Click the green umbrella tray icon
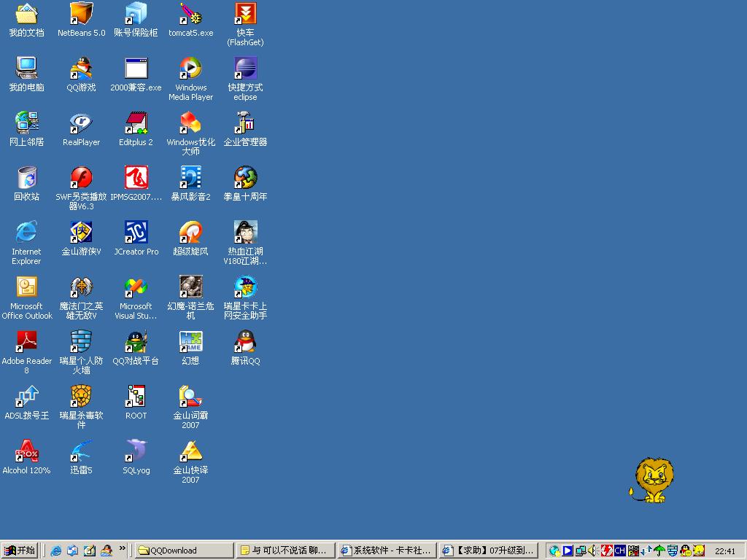747x560 pixels. (659, 551)
